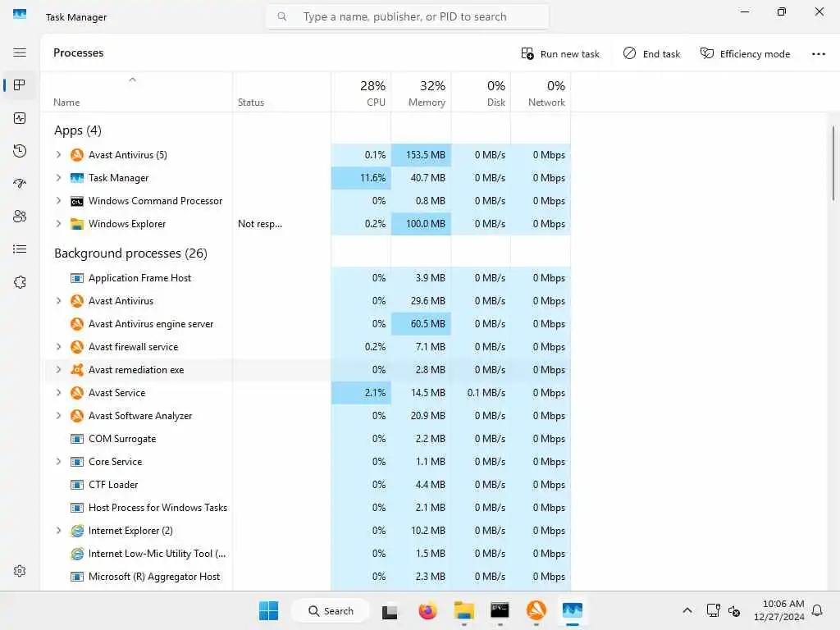
Task: Expand the Avast Service row
Action: (58, 393)
